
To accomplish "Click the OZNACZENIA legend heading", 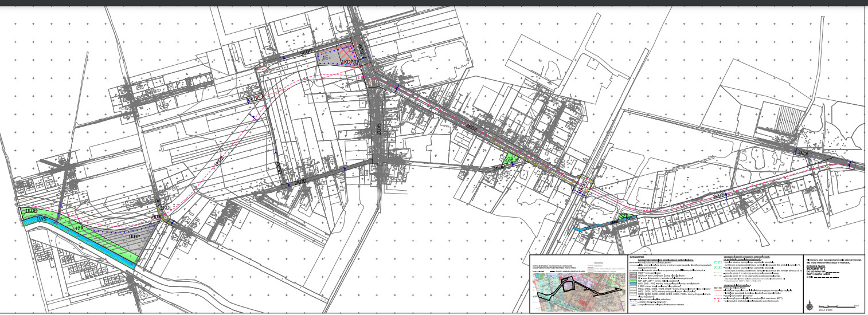I will (638, 257).
